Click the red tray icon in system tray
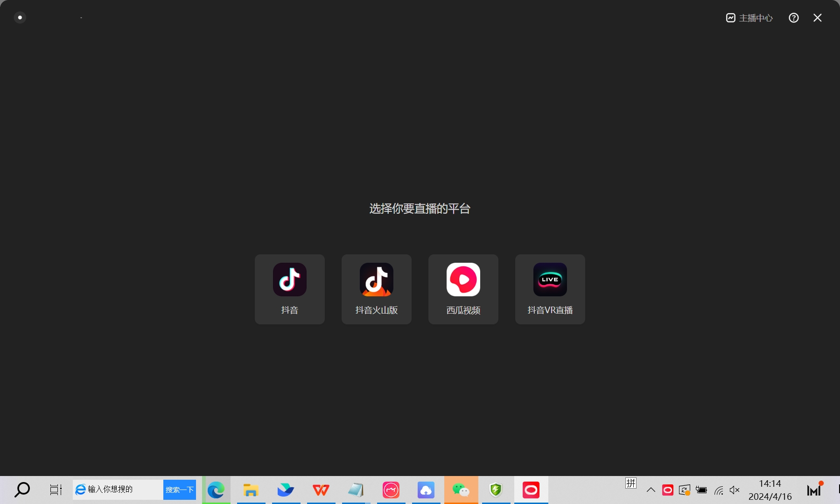840x504 pixels. point(668,490)
